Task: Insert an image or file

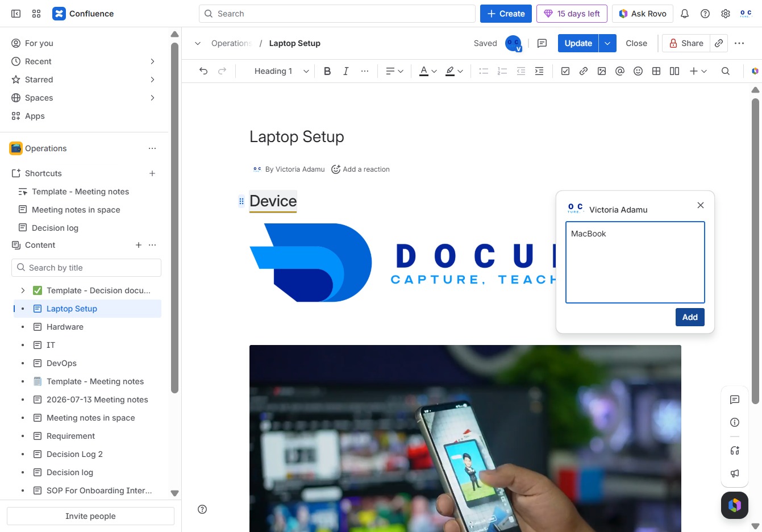Action: click(602, 71)
